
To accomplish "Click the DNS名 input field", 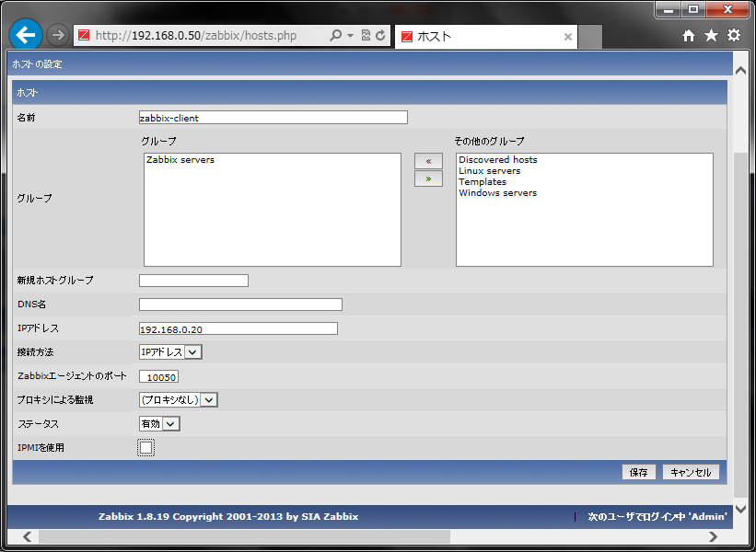I will 240,305.
